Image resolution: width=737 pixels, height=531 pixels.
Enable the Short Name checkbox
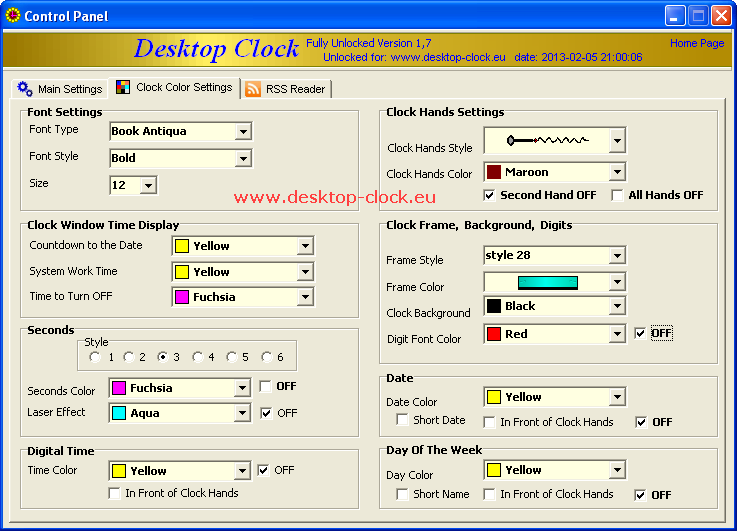(402, 494)
